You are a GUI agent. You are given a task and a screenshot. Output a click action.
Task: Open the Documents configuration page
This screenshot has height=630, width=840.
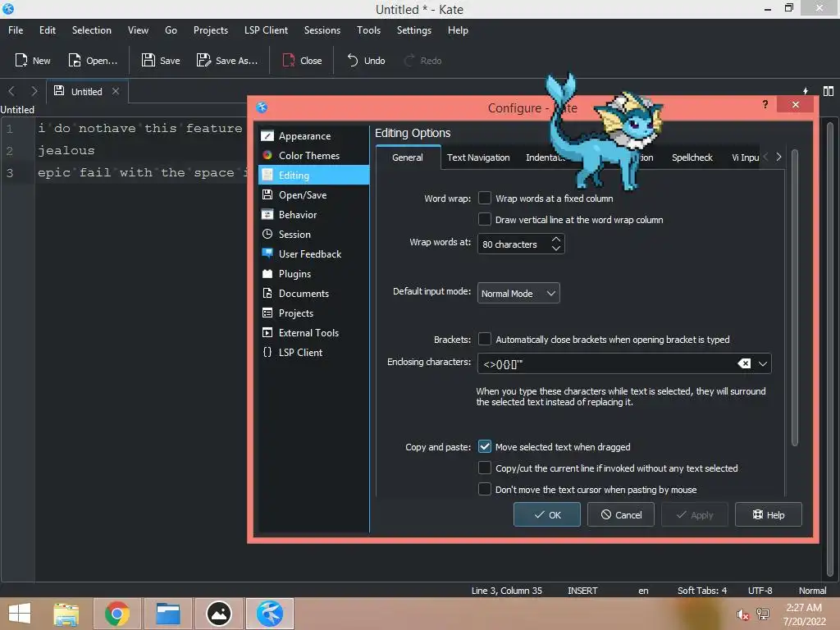313,294
